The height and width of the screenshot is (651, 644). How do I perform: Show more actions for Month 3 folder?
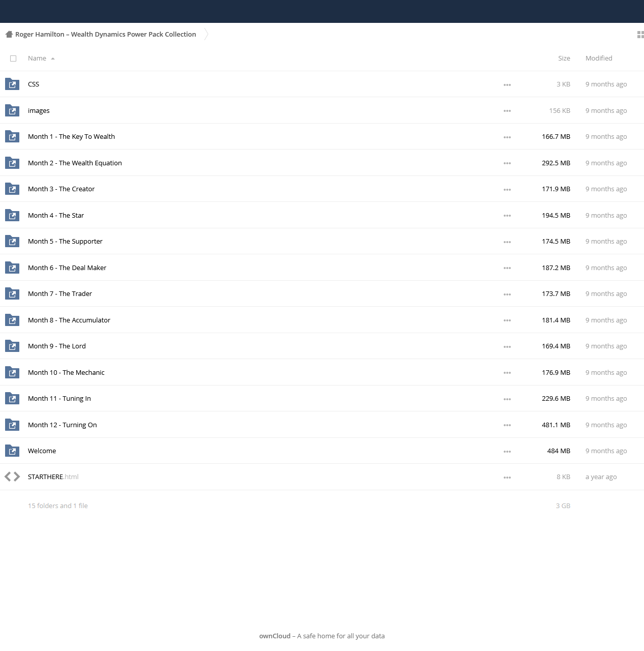[x=507, y=190]
